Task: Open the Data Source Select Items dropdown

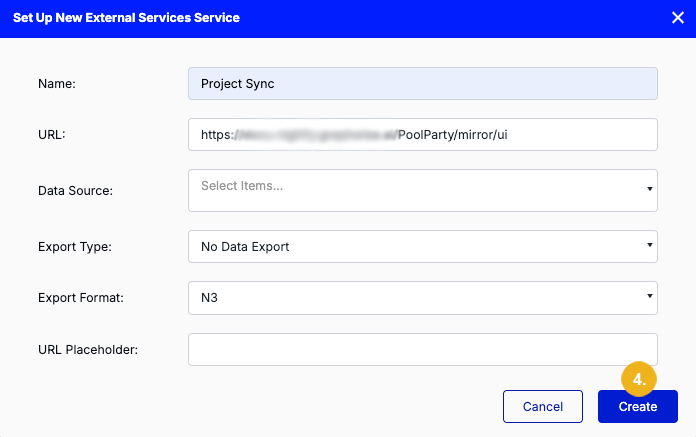Action: (423, 190)
